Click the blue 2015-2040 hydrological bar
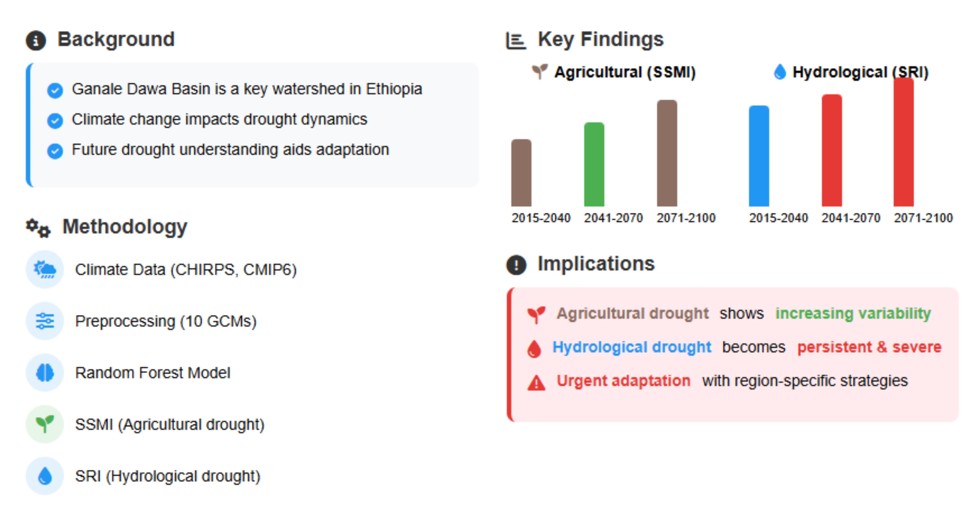The height and width of the screenshot is (523, 980). (x=759, y=156)
